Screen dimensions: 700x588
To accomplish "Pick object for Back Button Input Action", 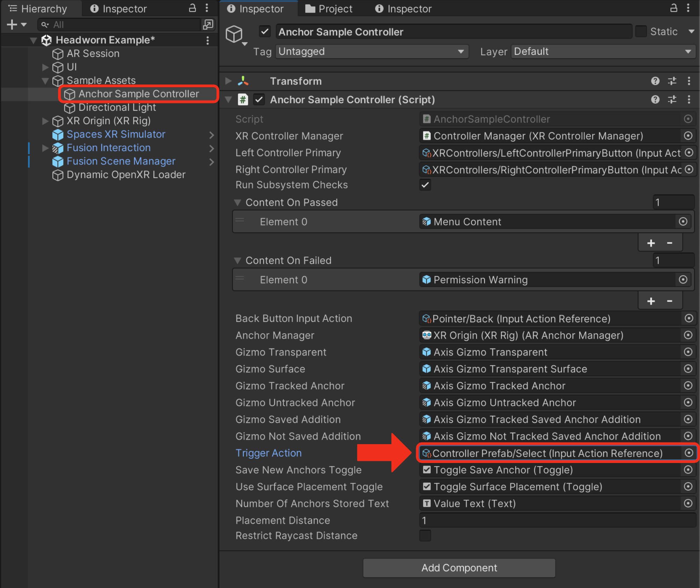I will [689, 318].
